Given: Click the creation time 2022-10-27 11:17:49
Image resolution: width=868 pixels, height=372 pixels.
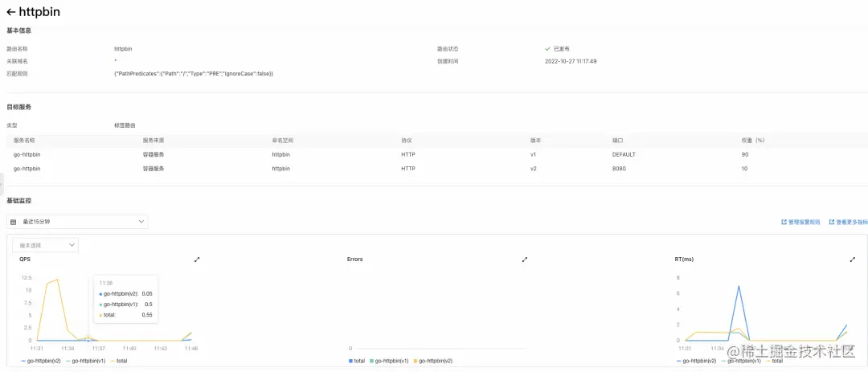Looking at the screenshot, I should [571, 61].
